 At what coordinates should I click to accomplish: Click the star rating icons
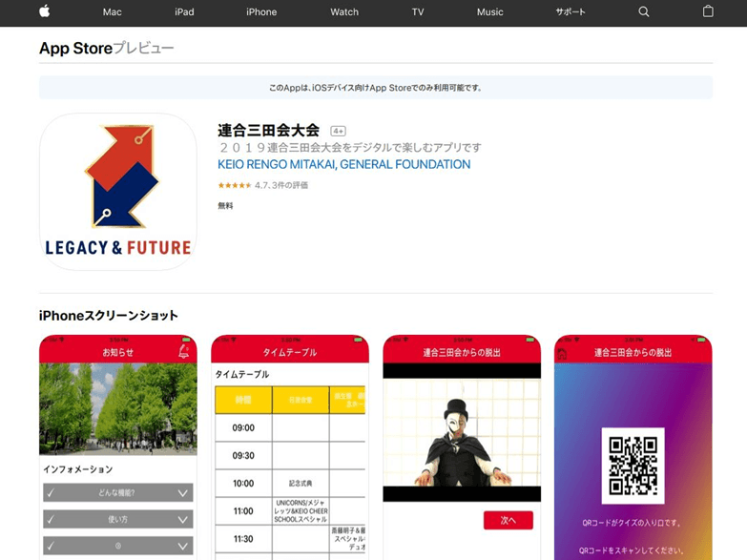point(235,185)
